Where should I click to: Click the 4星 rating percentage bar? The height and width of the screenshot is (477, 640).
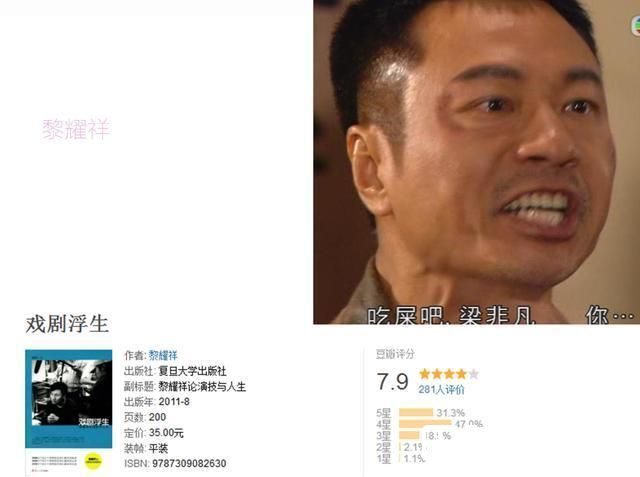[425, 424]
